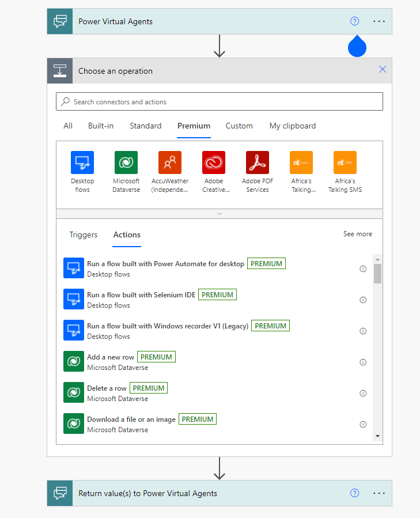420x518 pixels.
Task: Click the Power Virtual Agents trigger title
Action: [115, 21]
